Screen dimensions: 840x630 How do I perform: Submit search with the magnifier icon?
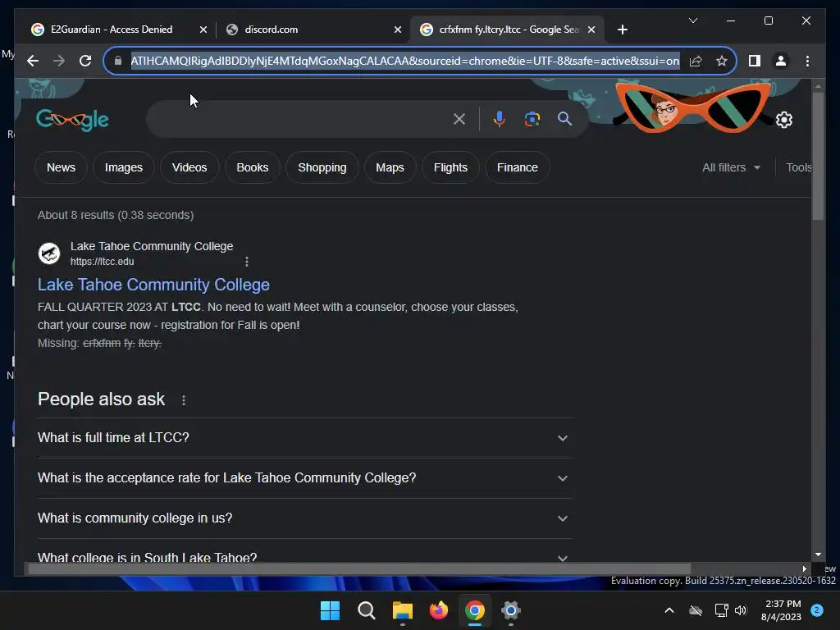[x=564, y=119]
